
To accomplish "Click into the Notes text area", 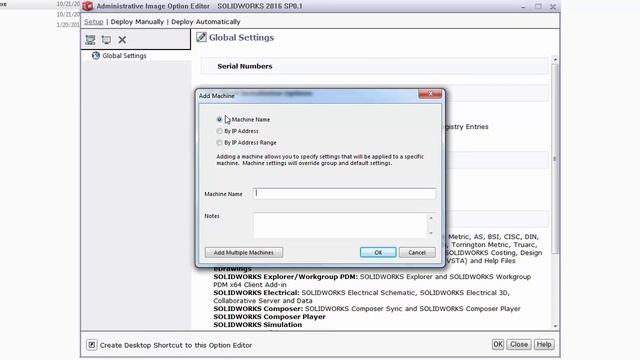I will [340, 225].
